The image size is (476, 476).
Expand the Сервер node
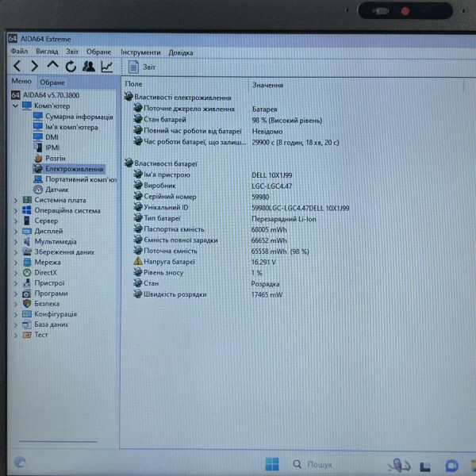[16, 221]
